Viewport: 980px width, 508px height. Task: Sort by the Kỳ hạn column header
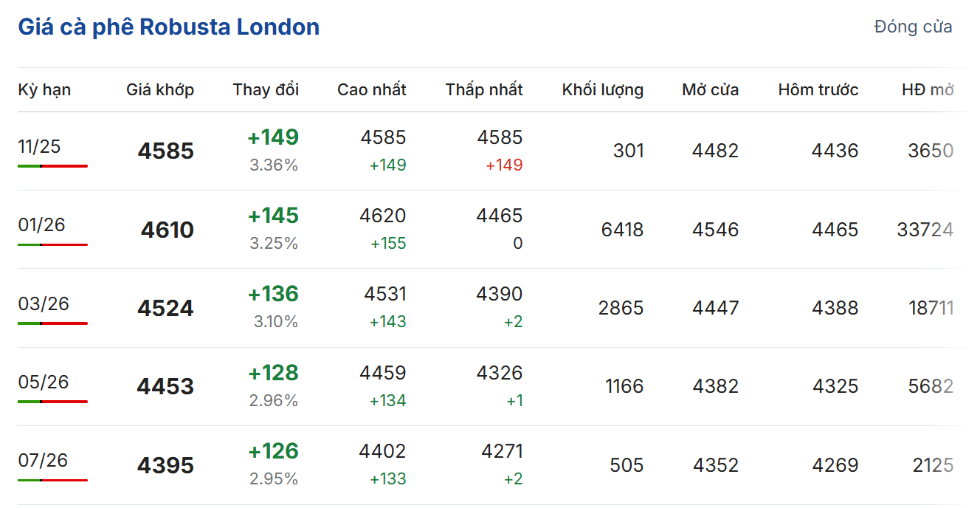tap(44, 90)
